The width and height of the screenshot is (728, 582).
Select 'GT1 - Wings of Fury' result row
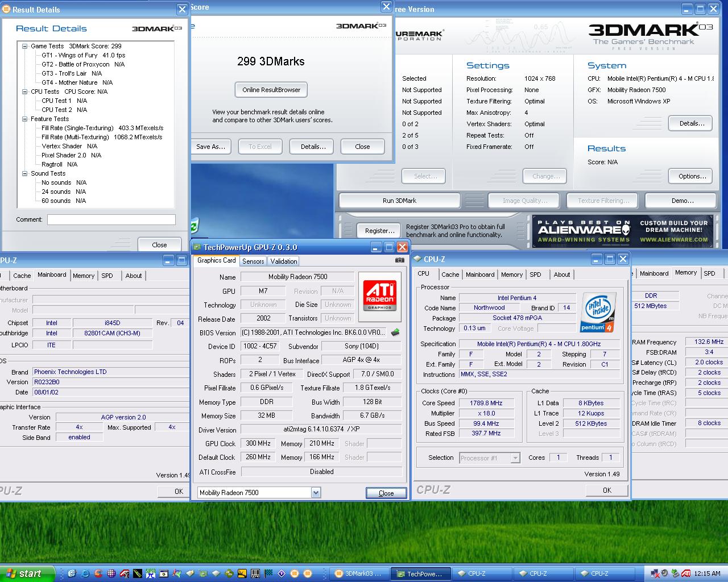83,55
